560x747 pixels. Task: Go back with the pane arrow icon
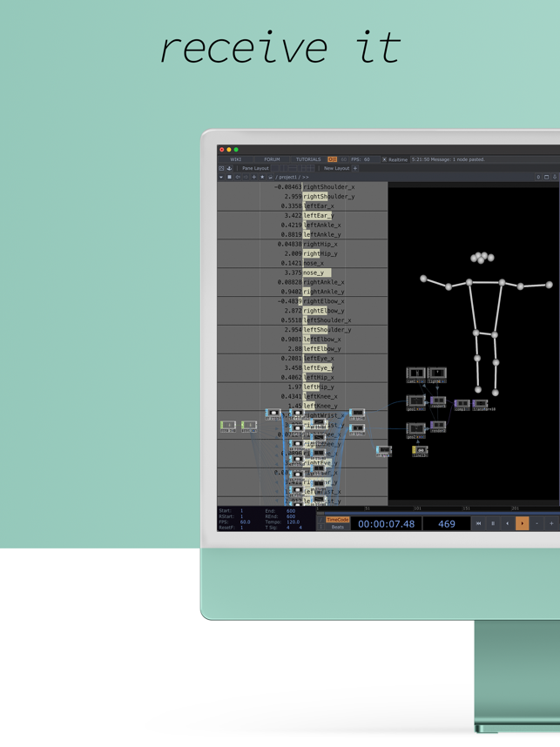238,178
